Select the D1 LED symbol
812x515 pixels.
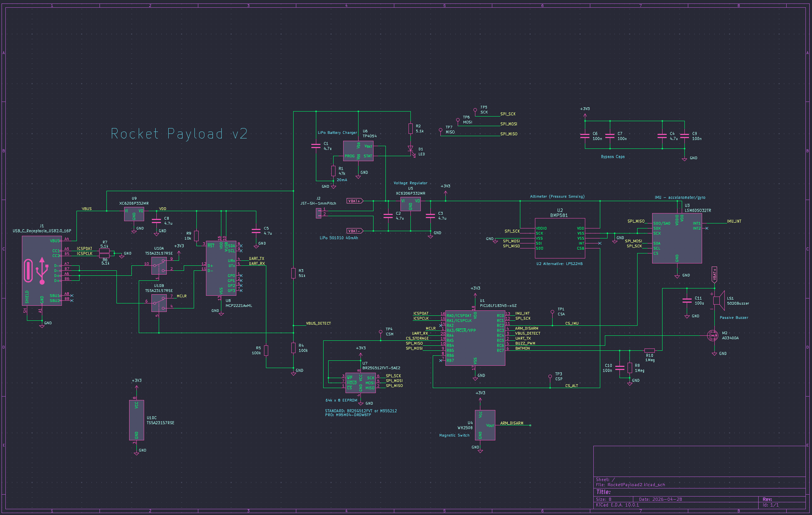pyautogui.click(x=410, y=149)
